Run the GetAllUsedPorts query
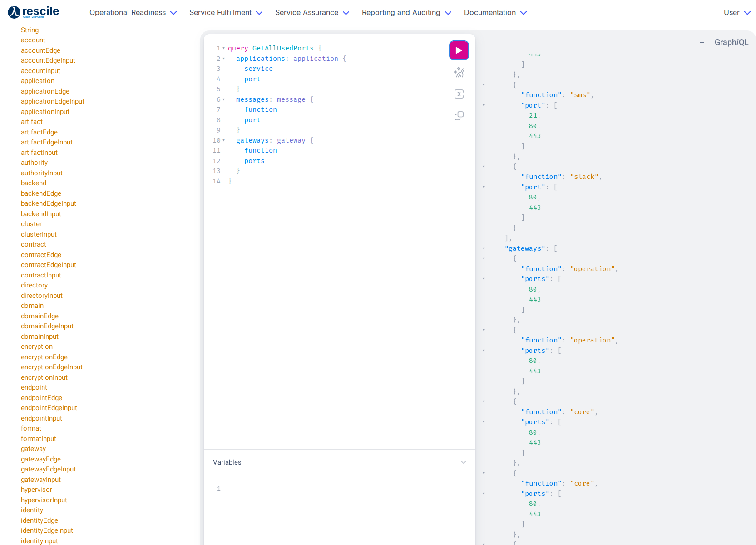 click(459, 50)
